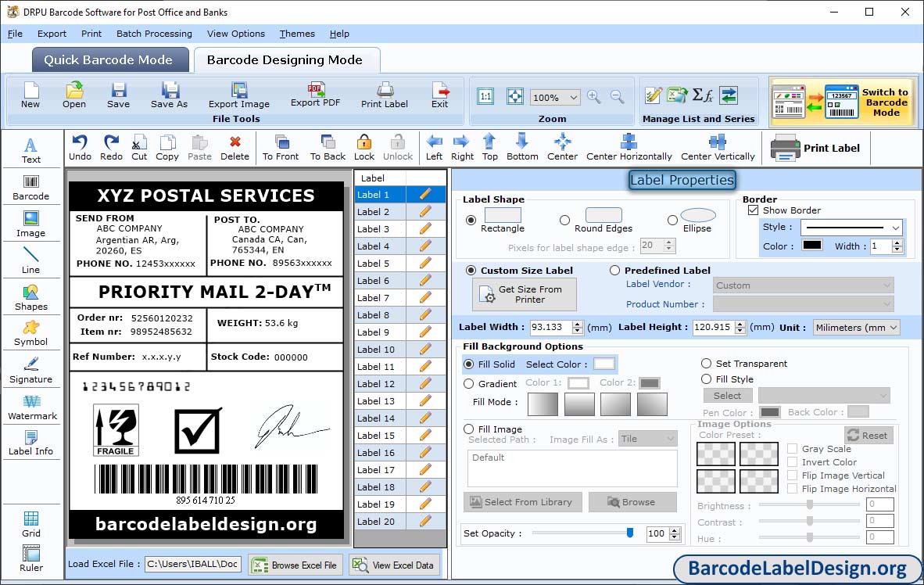Choose Fill Image option

pos(468,429)
